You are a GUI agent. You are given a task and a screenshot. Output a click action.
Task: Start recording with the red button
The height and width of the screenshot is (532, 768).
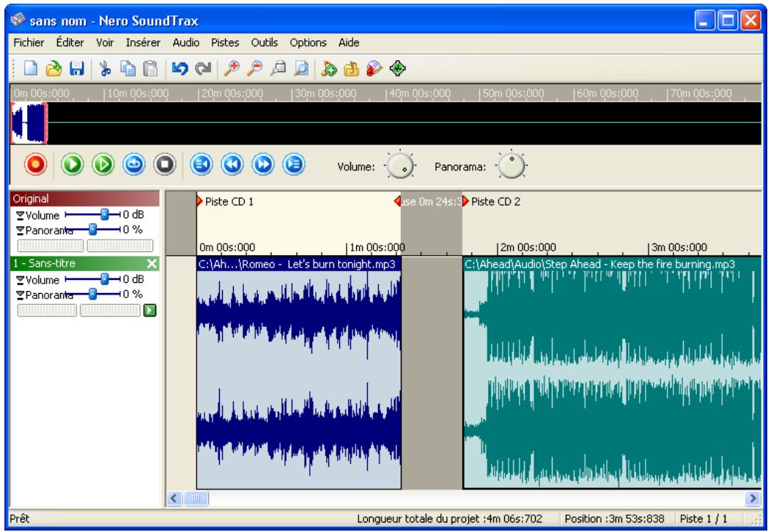coord(35,165)
